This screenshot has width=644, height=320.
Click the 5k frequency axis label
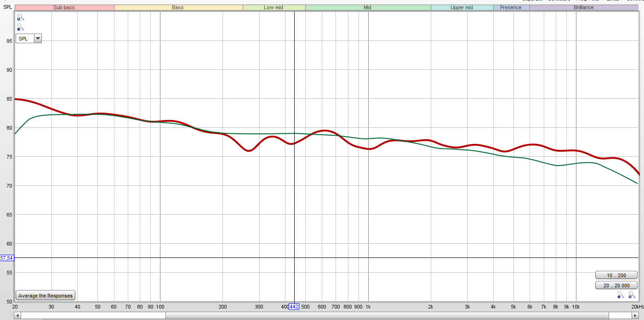(513, 307)
